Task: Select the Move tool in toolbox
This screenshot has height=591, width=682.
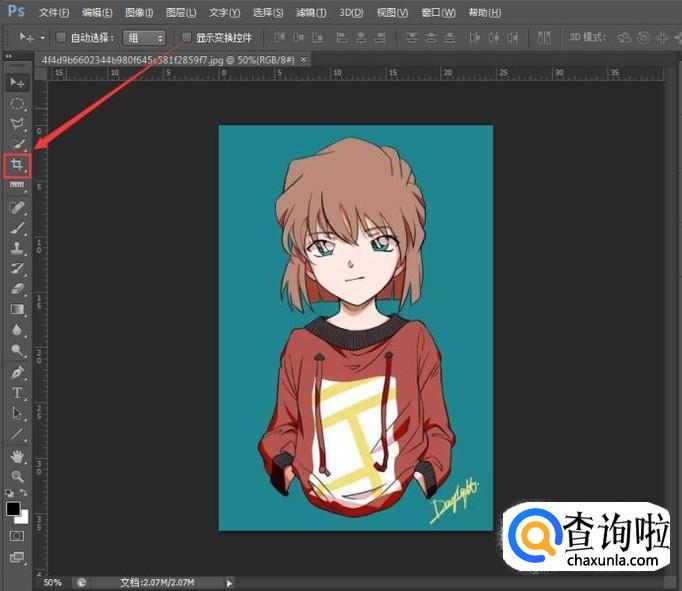Action: (x=17, y=83)
